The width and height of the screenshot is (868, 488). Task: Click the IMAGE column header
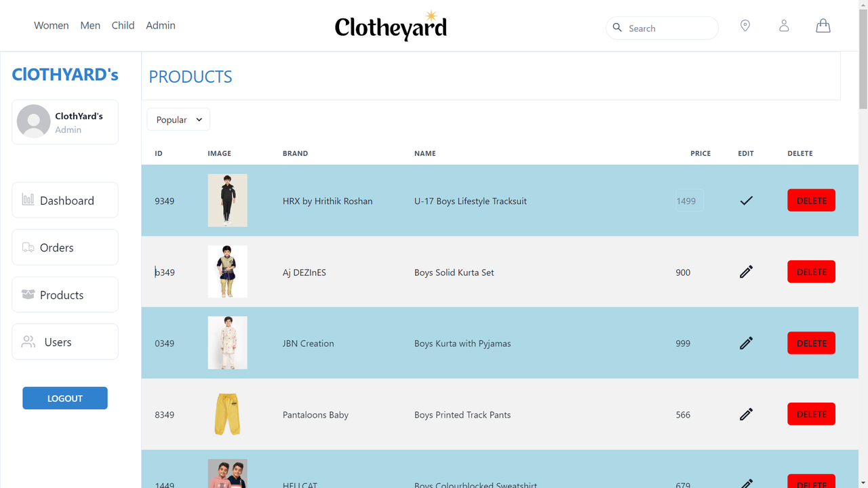(x=219, y=153)
